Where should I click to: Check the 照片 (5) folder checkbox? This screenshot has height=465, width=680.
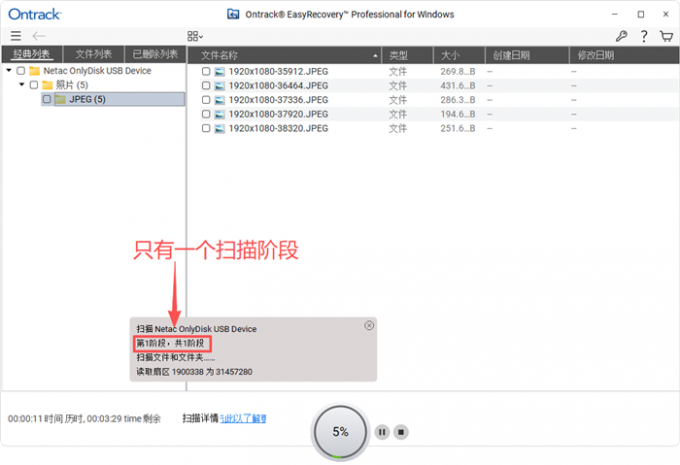34,85
